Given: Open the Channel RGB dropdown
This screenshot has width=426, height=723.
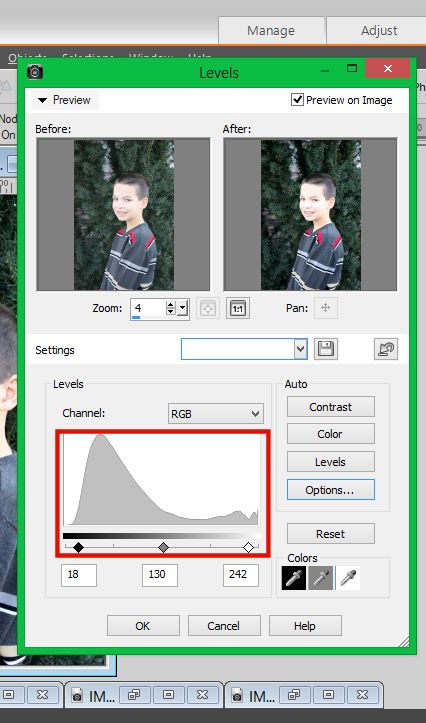Looking at the screenshot, I should (x=216, y=414).
